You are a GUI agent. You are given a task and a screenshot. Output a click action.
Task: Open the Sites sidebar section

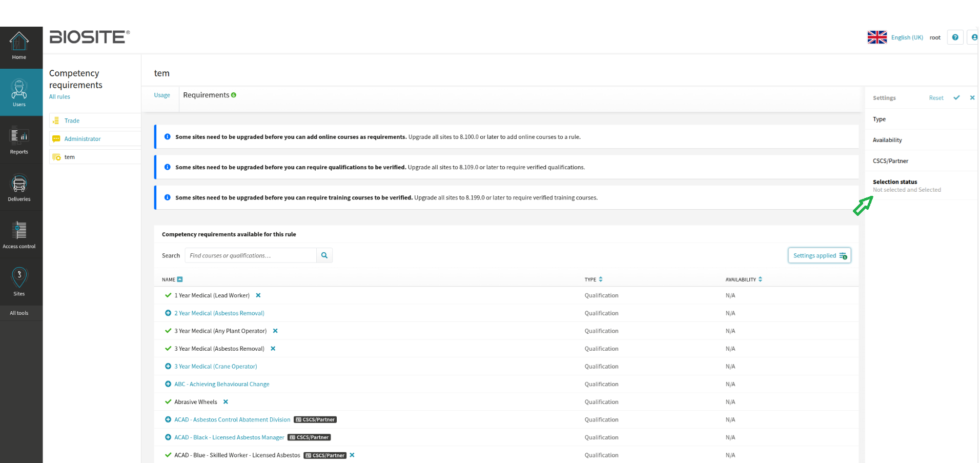[x=19, y=282]
